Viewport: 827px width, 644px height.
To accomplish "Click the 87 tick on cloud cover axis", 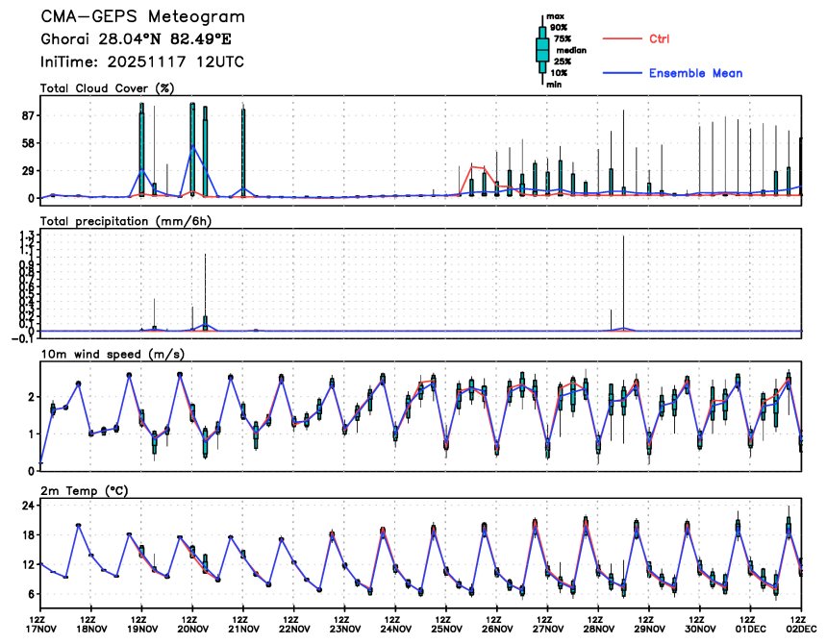I will click(28, 115).
